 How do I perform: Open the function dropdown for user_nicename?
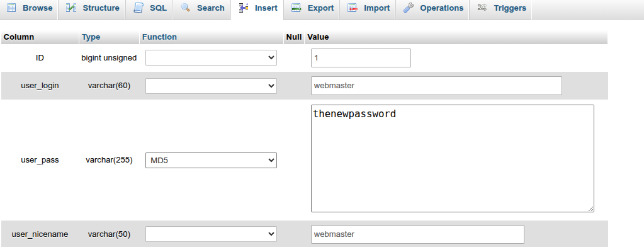coord(211,234)
